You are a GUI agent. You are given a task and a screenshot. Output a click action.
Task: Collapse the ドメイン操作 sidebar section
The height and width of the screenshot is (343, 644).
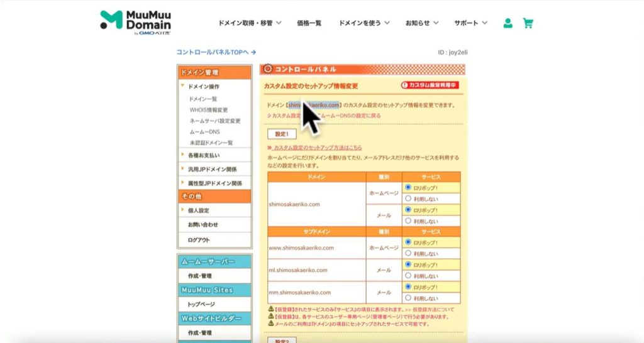(203, 86)
